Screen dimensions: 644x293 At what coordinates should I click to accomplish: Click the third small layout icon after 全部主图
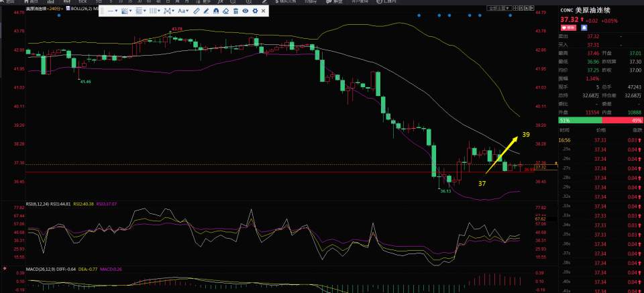pyautogui.click(x=526, y=8)
